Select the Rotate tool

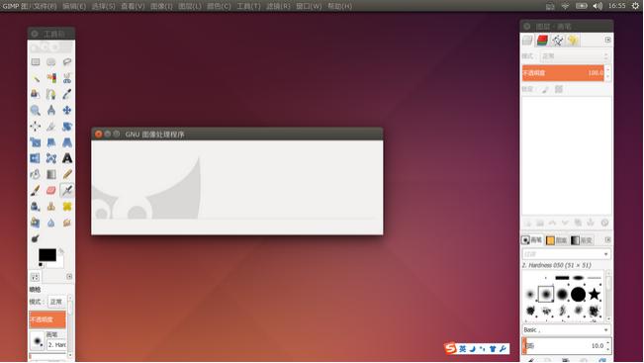coord(67,126)
